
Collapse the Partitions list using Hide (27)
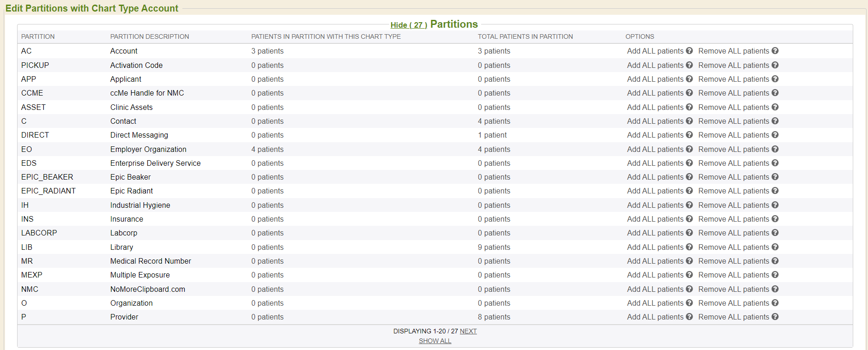click(x=408, y=25)
